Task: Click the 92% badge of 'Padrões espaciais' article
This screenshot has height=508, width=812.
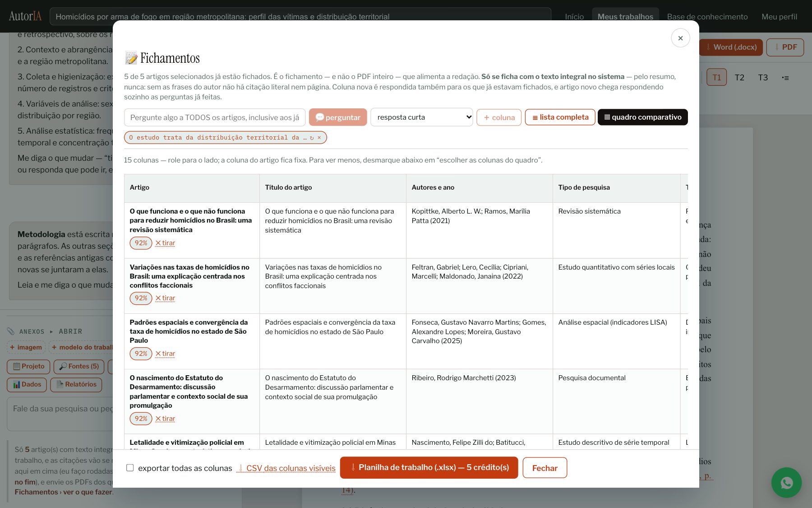Action: 141,354
